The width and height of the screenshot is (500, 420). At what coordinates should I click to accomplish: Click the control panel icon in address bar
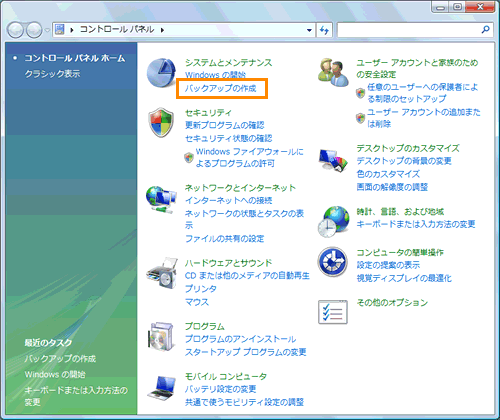pos(60,29)
